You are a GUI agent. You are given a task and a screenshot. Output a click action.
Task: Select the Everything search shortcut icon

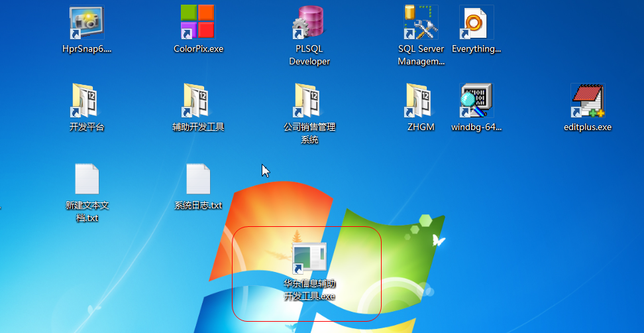point(477,22)
